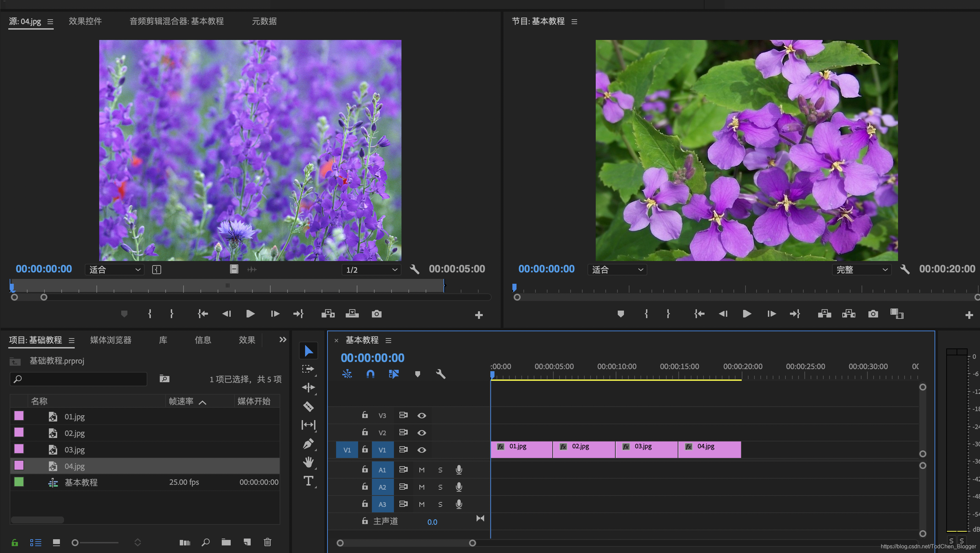Select the Hand tool

308,462
